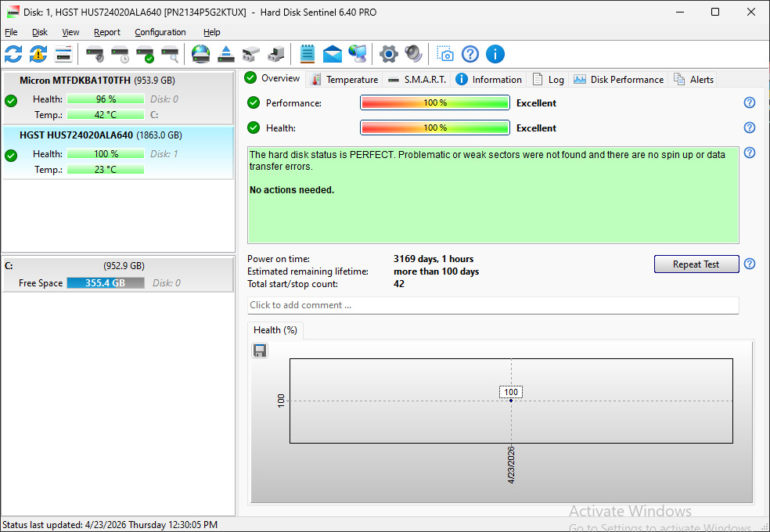Screen dimensions: 770x532
Task: Click the disk with green checkmark icon
Action: click(146, 54)
